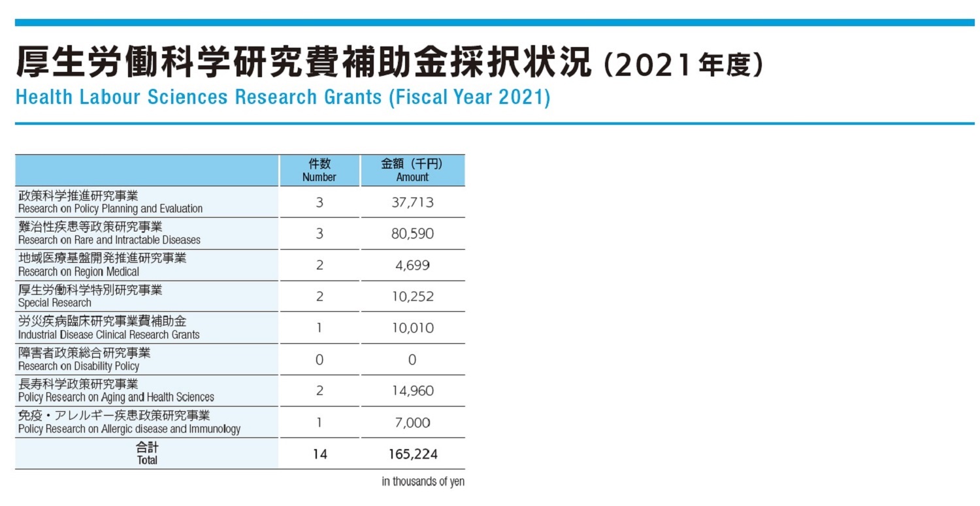The image size is (980, 506).
Task: Click the number cell for Policy Planning and Evaluation
Action: coord(319,203)
